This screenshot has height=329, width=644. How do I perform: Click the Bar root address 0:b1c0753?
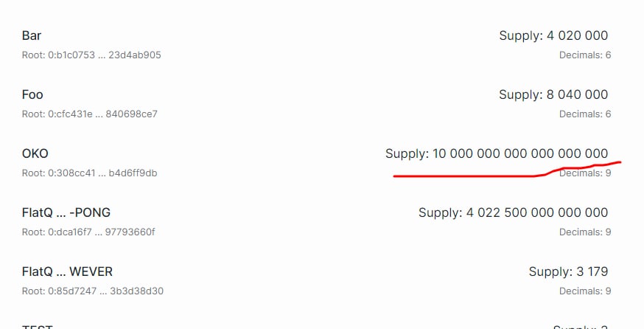[x=91, y=55]
